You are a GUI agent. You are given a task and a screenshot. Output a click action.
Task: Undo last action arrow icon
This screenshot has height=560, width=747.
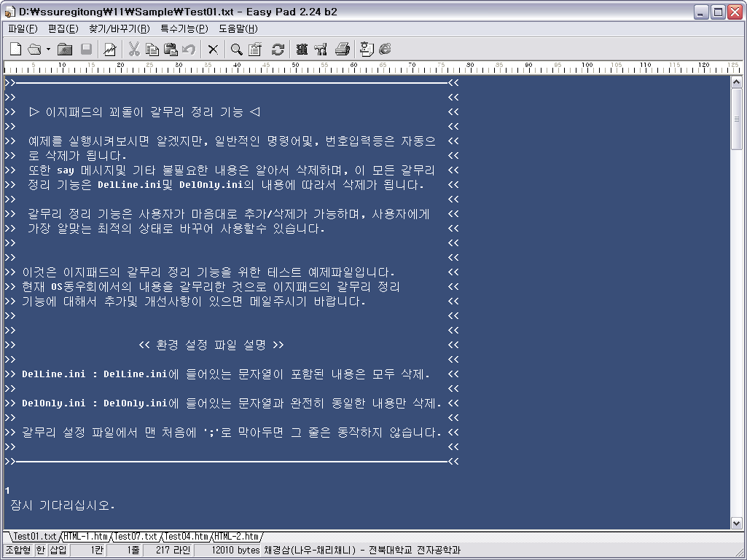click(x=189, y=49)
